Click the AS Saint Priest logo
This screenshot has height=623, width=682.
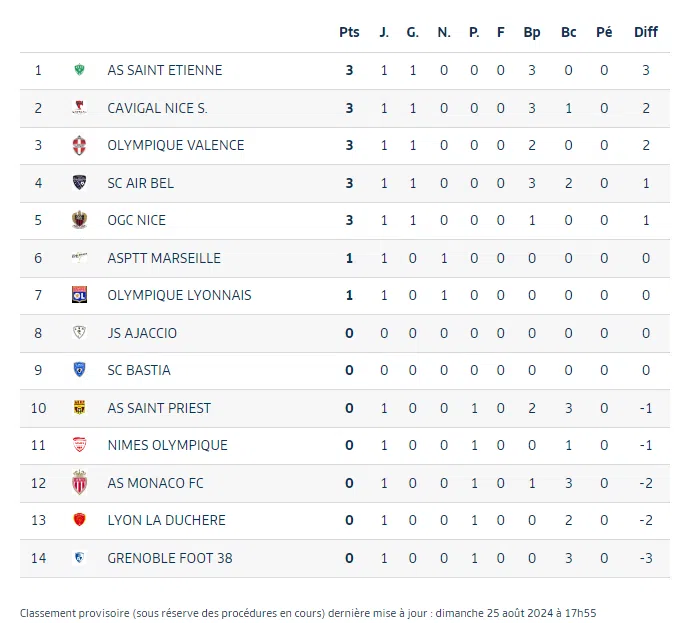pos(79,408)
